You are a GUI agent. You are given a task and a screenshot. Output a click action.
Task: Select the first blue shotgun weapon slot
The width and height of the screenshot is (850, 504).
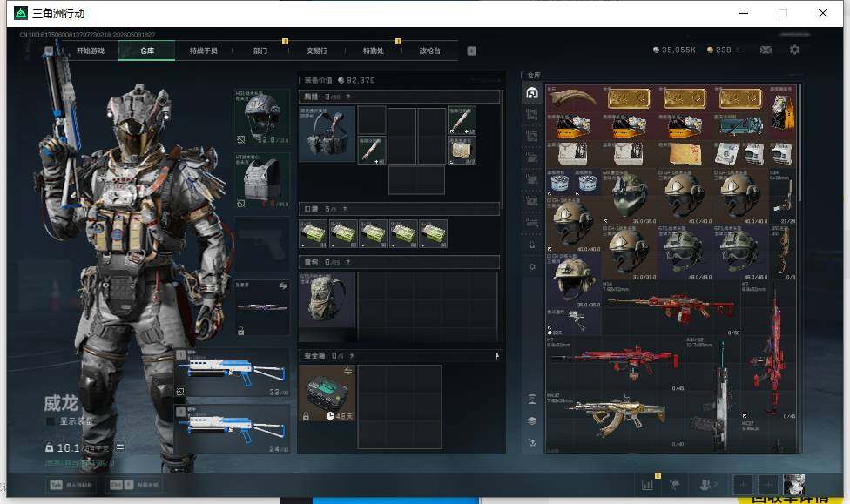233,373
